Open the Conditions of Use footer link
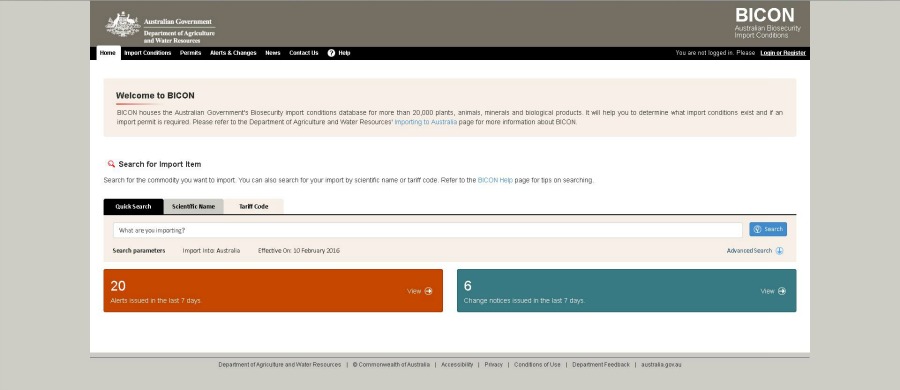900x390 pixels. click(537, 365)
